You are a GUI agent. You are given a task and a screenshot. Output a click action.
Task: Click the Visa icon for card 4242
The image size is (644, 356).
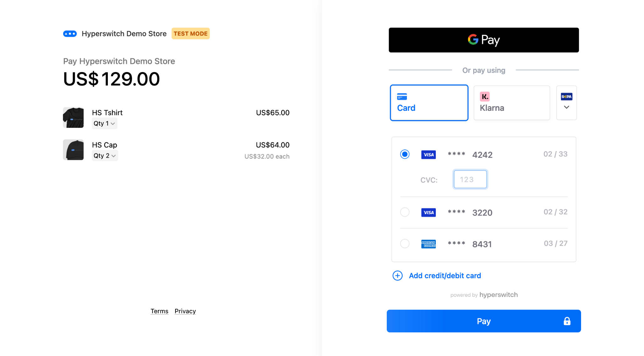point(428,155)
